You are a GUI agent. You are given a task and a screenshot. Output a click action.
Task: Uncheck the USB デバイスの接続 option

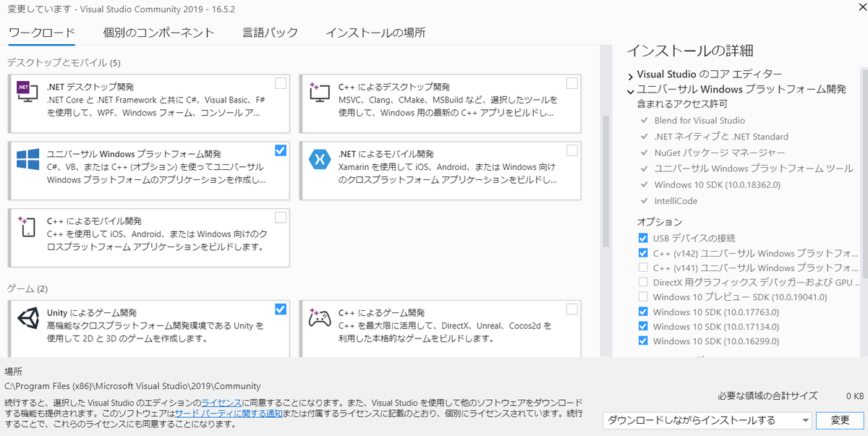[643, 238]
